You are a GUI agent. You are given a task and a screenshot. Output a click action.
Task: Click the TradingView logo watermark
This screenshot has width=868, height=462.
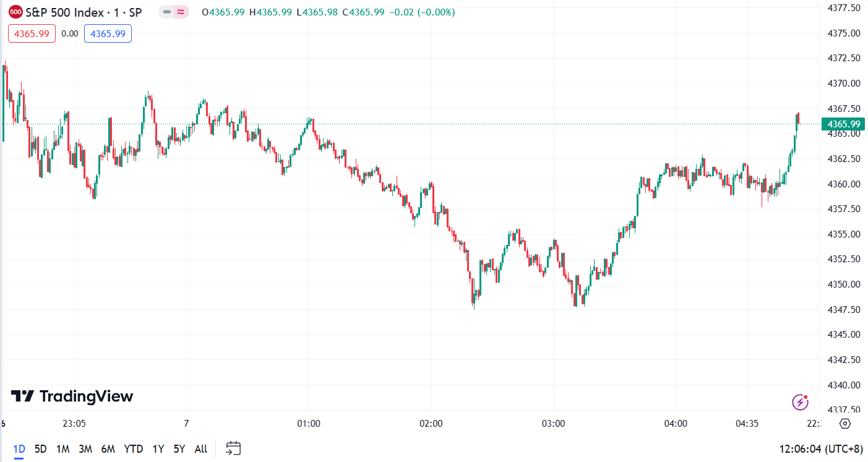point(71,396)
